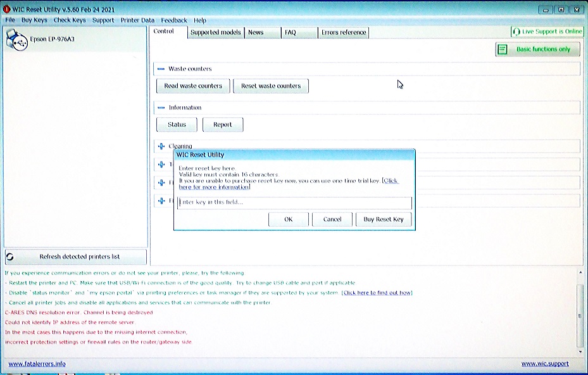Viewport: 588px width, 375px height.
Task: Open the Feedback menu
Action: click(174, 20)
